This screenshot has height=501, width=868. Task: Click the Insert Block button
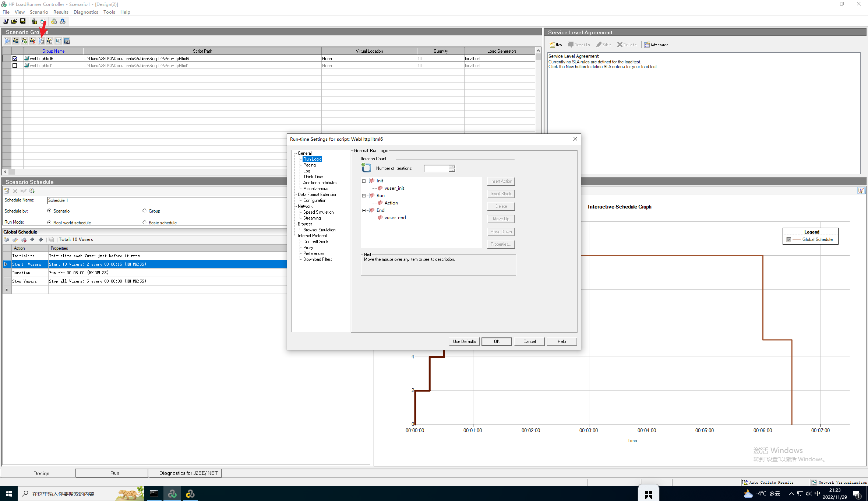501,193
